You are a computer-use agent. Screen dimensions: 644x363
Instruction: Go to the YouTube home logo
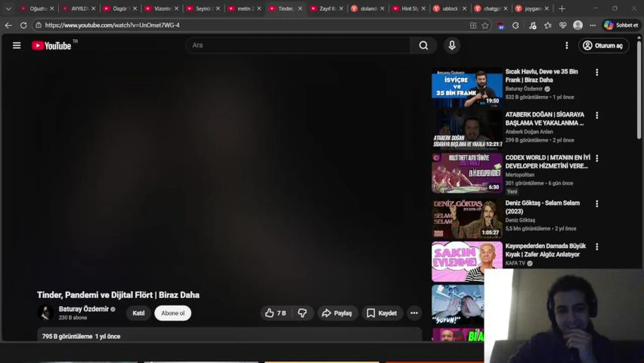coord(51,45)
